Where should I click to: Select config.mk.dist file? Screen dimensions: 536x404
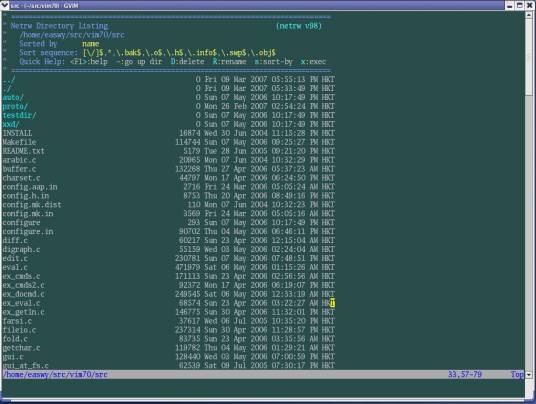pyautogui.click(x=32, y=204)
